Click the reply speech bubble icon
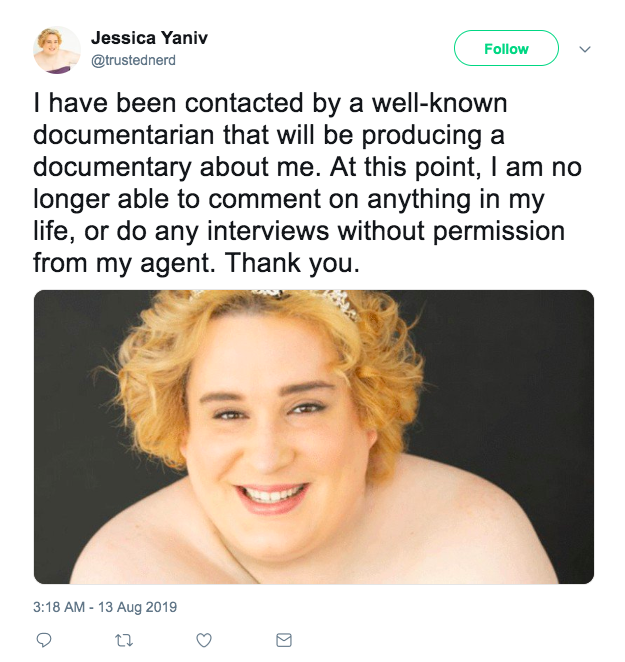This screenshot has height=662, width=625. click(x=43, y=640)
